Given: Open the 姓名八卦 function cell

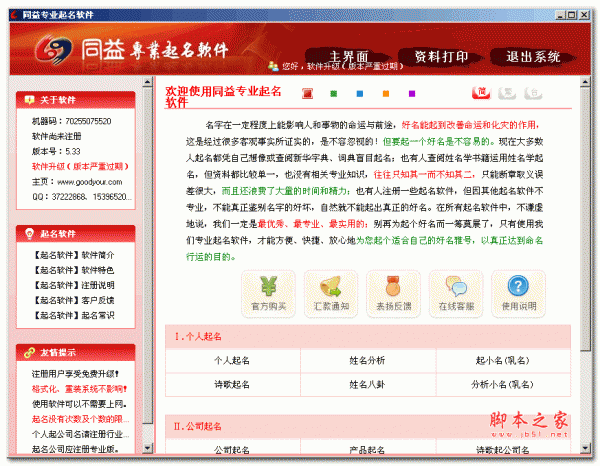Looking at the screenshot, I should click(x=368, y=385).
